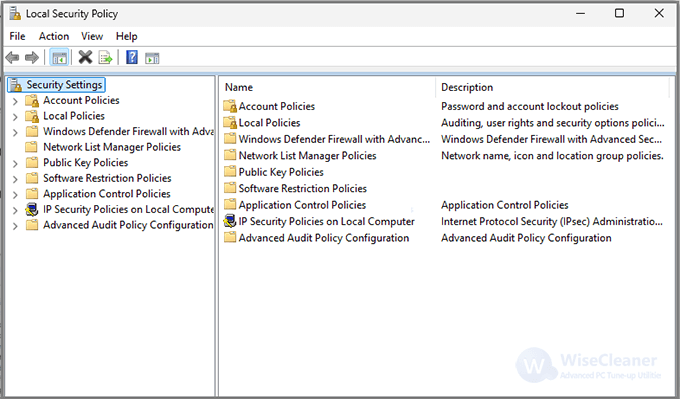Maximize the Local Security Policy window

[x=619, y=13]
